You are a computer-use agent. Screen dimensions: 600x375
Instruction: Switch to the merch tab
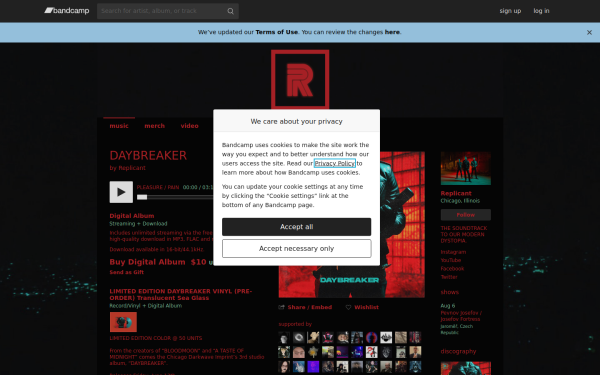(x=154, y=126)
